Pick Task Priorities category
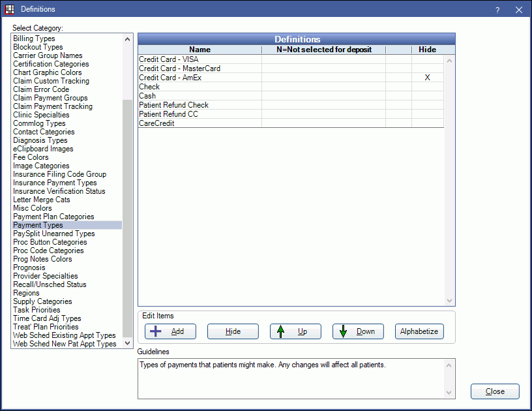Image resolution: width=532 pixels, height=411 pixels. [x=67, y=310]
